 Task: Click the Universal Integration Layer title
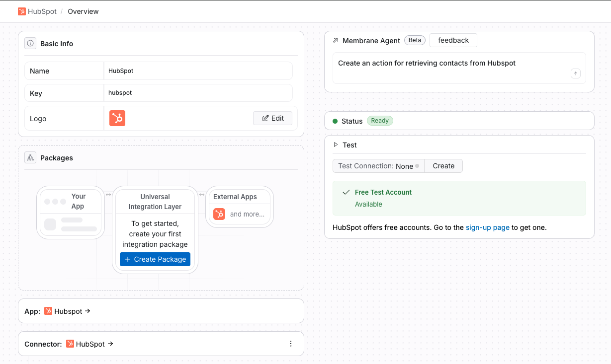pos(155,202)
